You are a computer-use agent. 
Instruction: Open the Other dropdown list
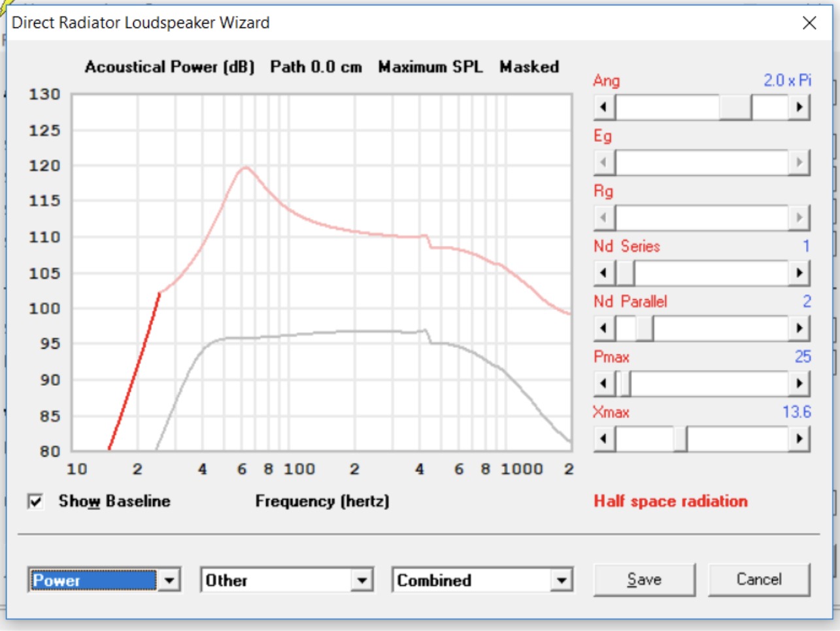(361, 580)
